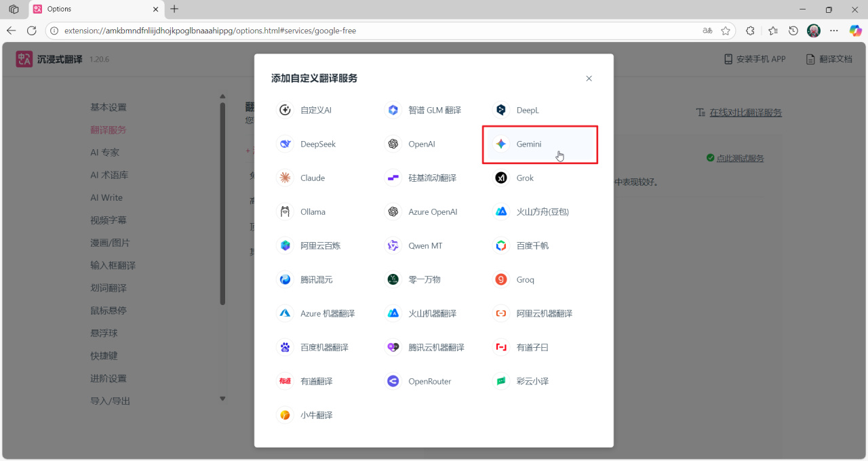
Task: Open AI 术语库 in the sidebar
Action: tap(109, 175)
